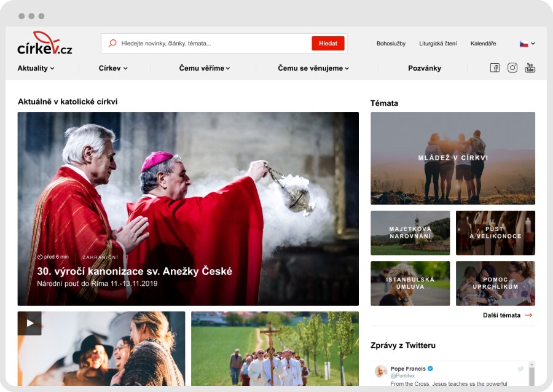This screenshot has height=392, width=553.
Task: Click the ZAHRANIČNÍ category tag
Action: click(100, 257)
